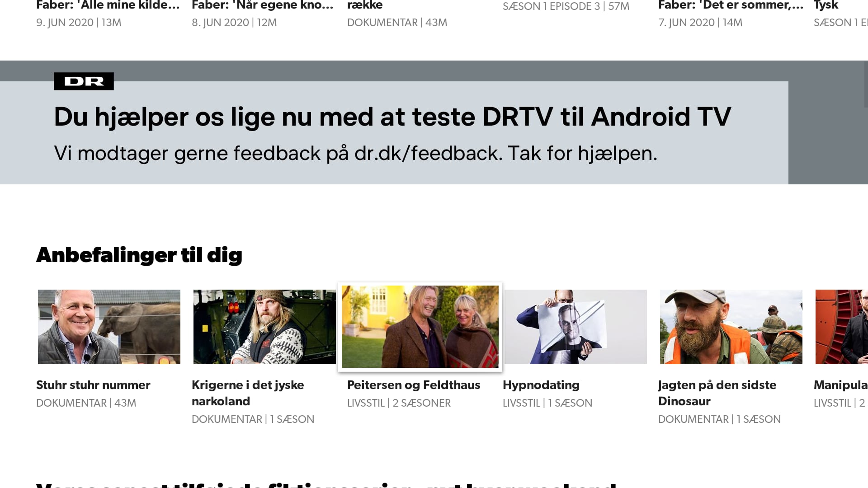
Task: Click 'LIVSSTIL | 1 SÆSON' under Hypnodating
Action: pos(547,403)
